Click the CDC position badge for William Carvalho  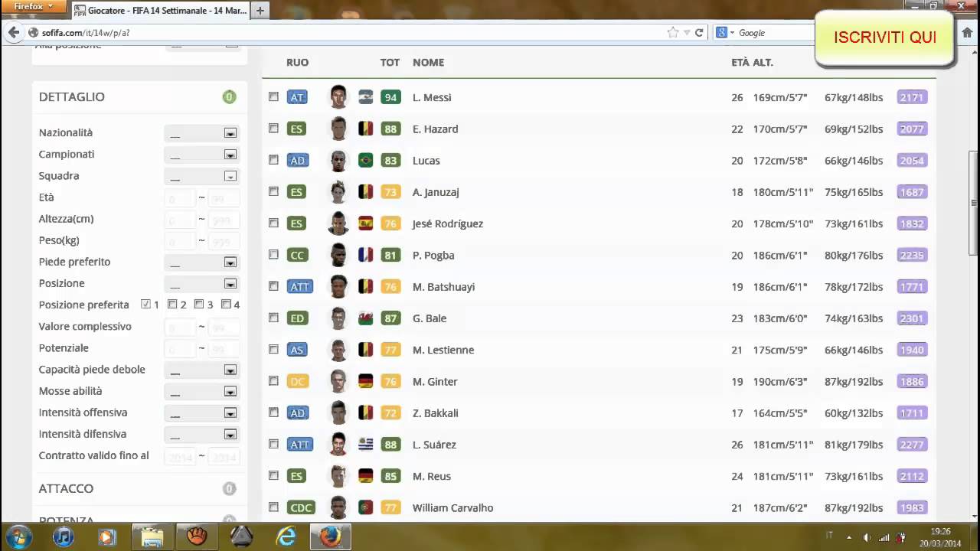pos(301,507)
